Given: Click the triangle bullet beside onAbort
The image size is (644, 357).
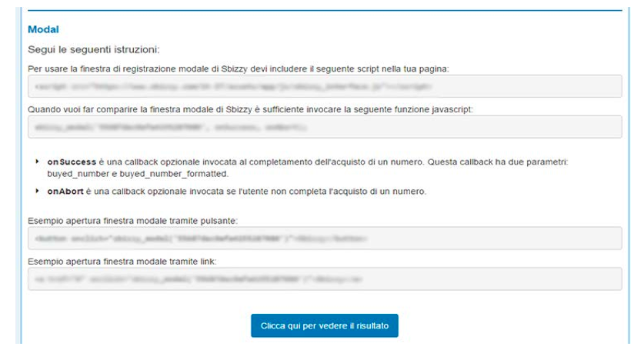Looking at the screenshot, I should pyautogui.click(x=38, y=190).
